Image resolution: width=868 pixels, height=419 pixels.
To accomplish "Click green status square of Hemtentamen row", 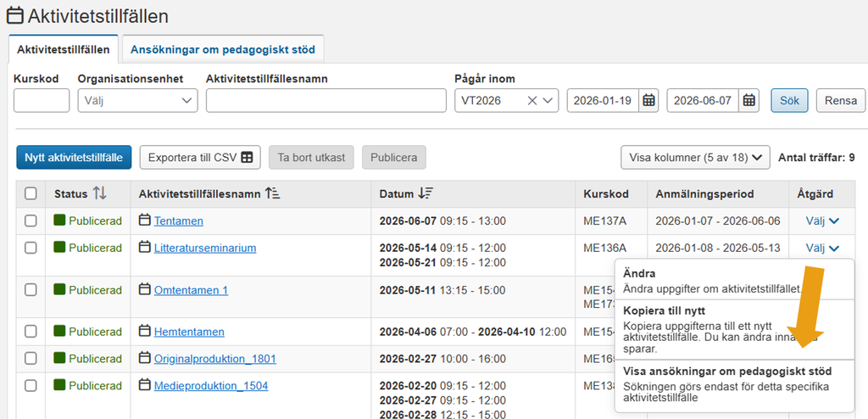I will point(59,332).
